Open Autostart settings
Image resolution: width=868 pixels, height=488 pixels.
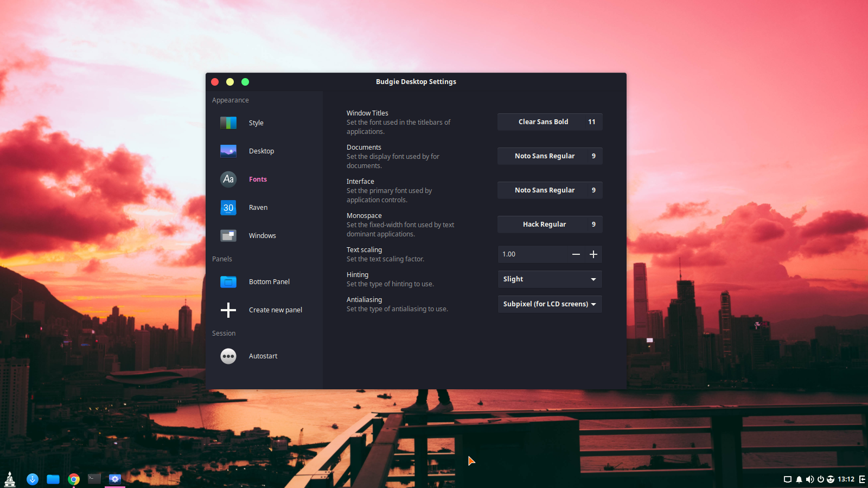click(228, 356)
